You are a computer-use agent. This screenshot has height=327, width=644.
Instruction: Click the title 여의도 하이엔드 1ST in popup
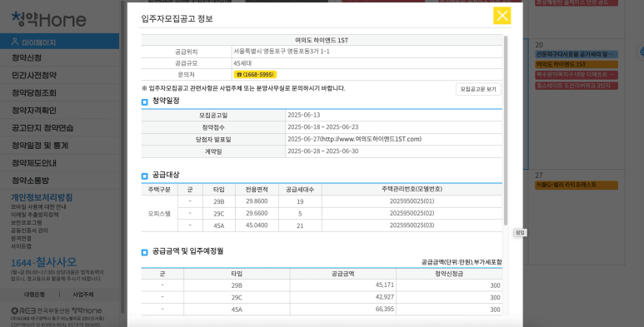322,40
